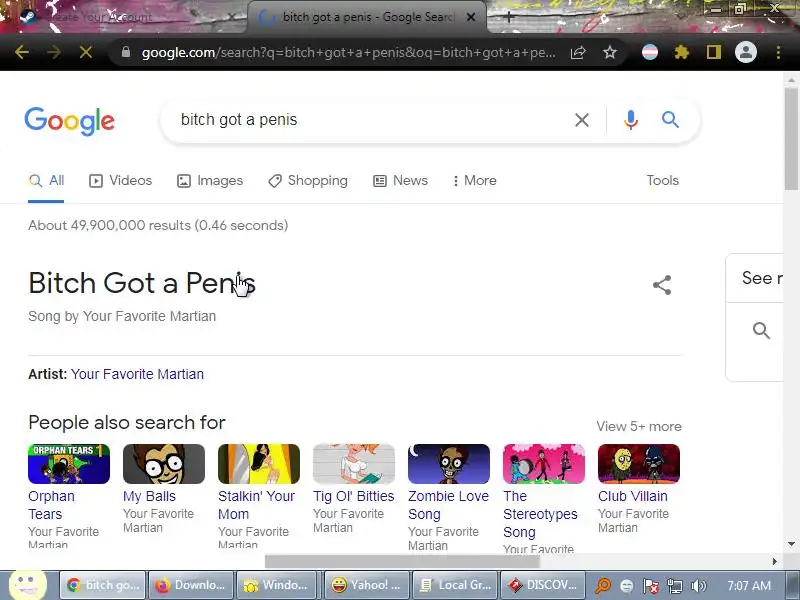The image size is (800, 600).
Task: Start voice search with microphone icon
Action: (x=631, y=120)
